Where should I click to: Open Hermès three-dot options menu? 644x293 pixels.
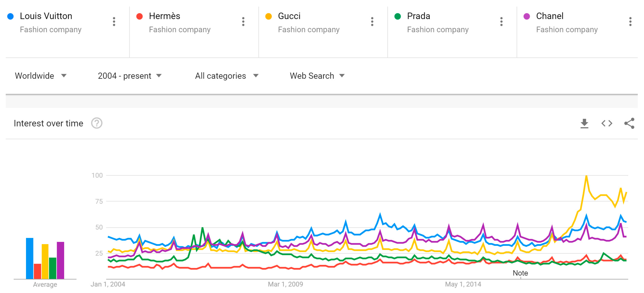pyautogui.click(x=243, y=22)
